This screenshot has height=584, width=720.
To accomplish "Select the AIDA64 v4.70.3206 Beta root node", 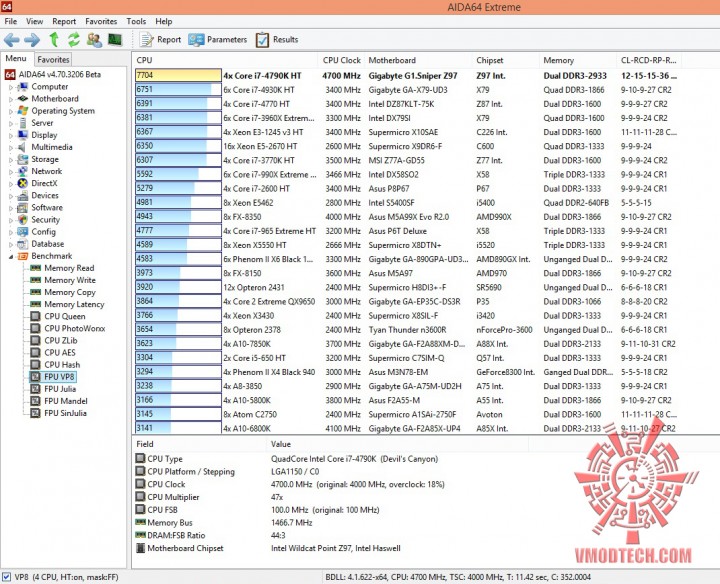I will [59, 74].
